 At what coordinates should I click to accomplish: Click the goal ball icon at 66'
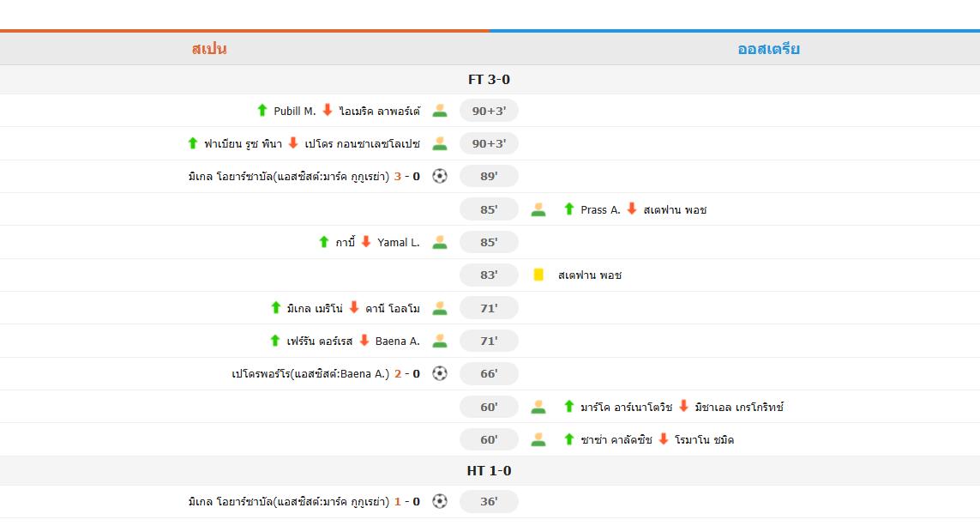click(x=440, y=374)
